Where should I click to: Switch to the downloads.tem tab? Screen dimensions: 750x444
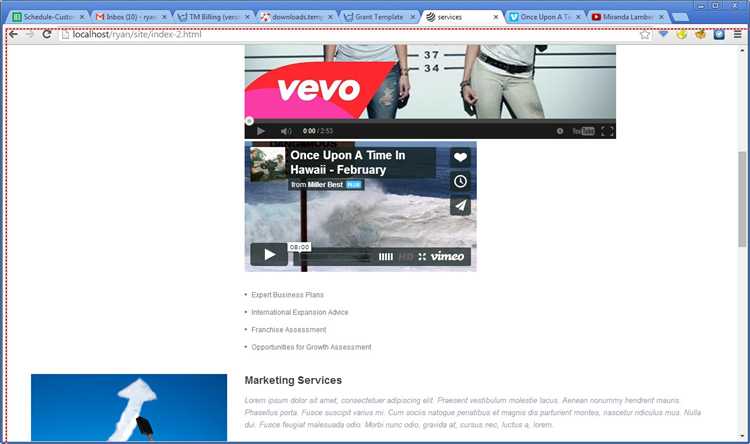tap(297, 17)
